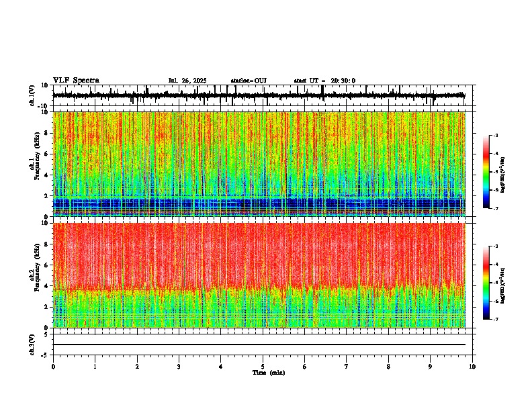The width and height of the screenshot is (532, 411).
Task: Click the time axis tick label "4"
Action: tap(221, 367)
